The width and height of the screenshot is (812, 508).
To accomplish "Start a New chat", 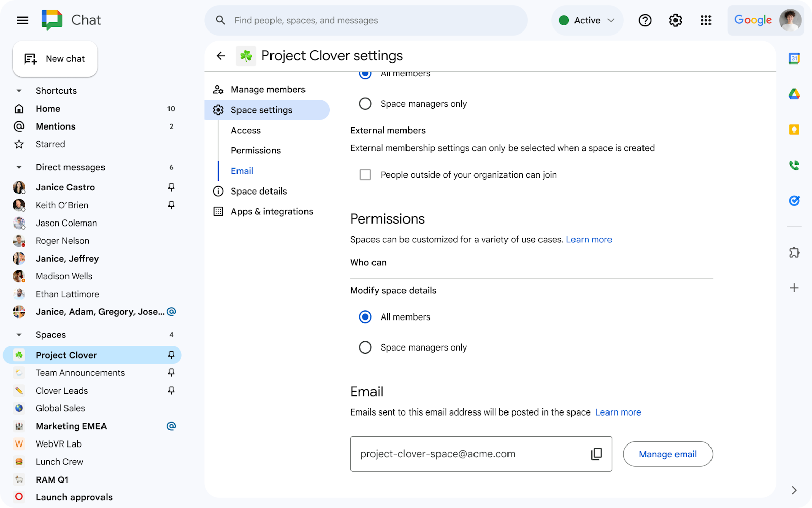I will click(x=55, y=59).
